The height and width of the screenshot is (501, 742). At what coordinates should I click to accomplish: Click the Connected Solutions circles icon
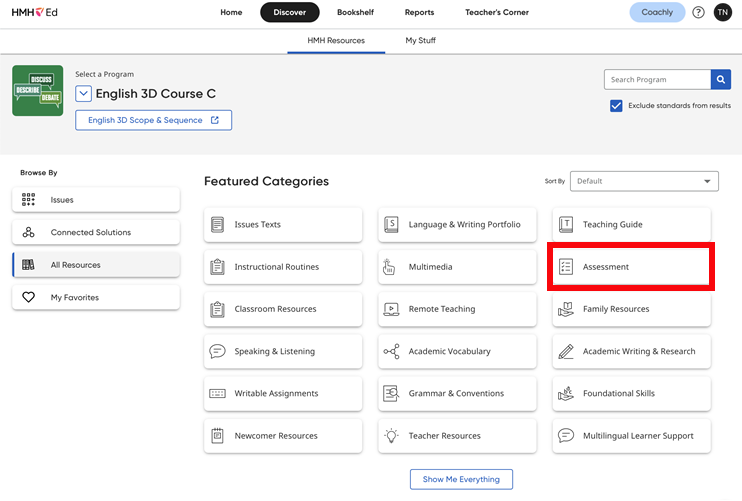click(x=28, y=232)
